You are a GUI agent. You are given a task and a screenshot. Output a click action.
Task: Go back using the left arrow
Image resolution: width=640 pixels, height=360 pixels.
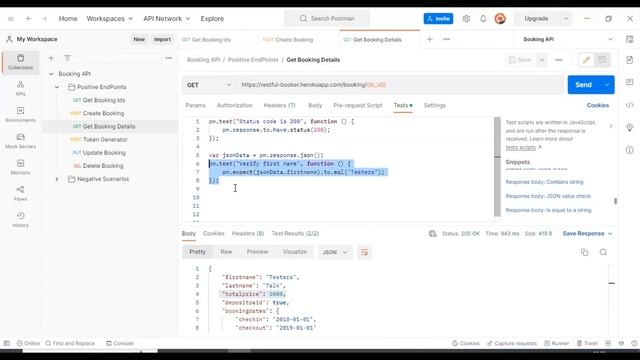pos(29,19)
